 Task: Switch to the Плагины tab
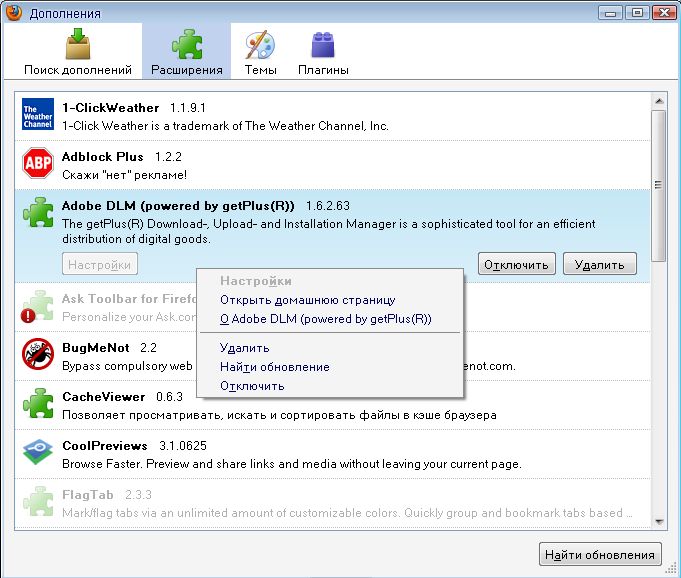point(323,51)
